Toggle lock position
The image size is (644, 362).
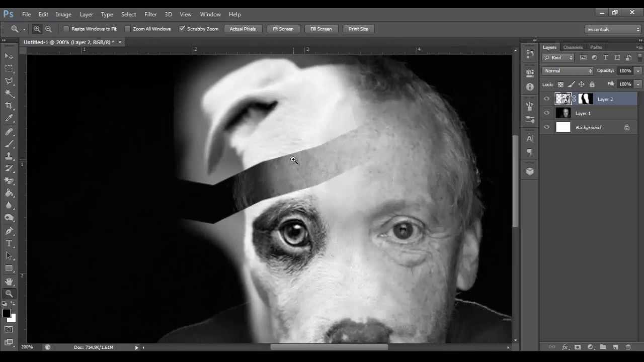click(x=582, y=84)
